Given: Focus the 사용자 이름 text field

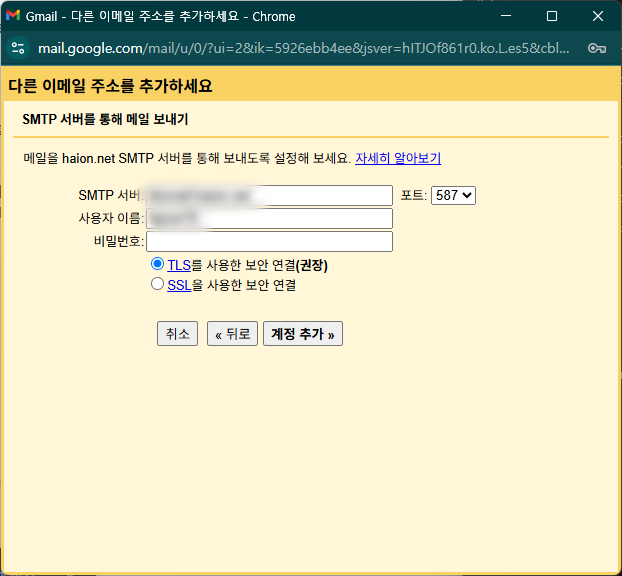Looking at the screenshot, I should point(269,218).
